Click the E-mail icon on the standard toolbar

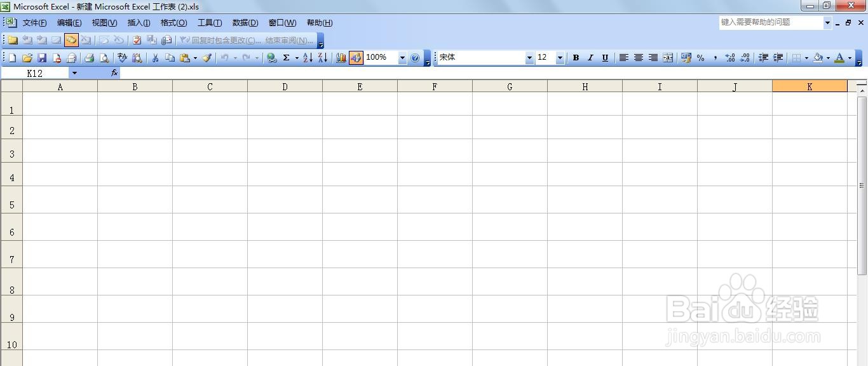(71, 58)
